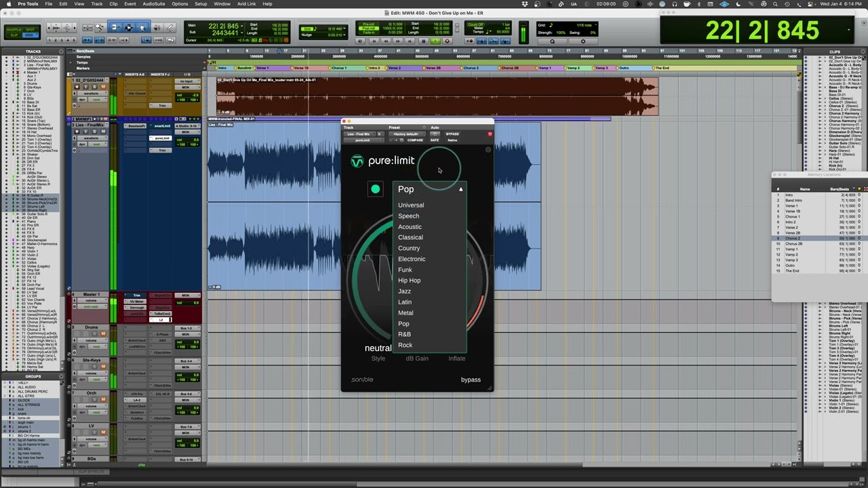Viewport: 868px width, 488px height.
Task: Enable Shuffle edit mode
Action: pyautogui.click(x=14, y=30)
